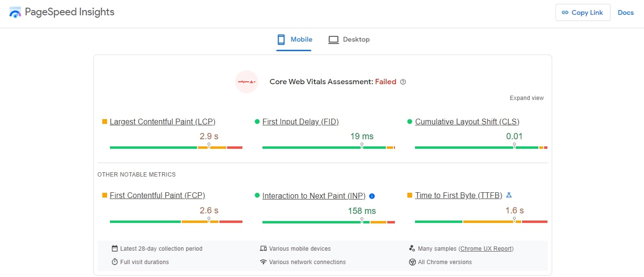The width and height of the screenshot is (644, 277).
Task: Click the Copy Link button
Action: pyautogui.click(x=583, y=12)
